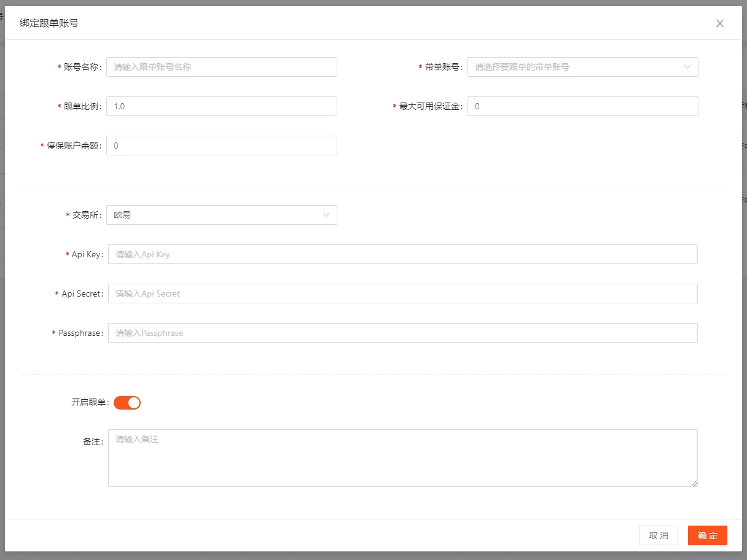The width and height of the screenshot is (747, 560).
Task: Click the chevron arrow in 交易所 select
Action: (326, 215)
